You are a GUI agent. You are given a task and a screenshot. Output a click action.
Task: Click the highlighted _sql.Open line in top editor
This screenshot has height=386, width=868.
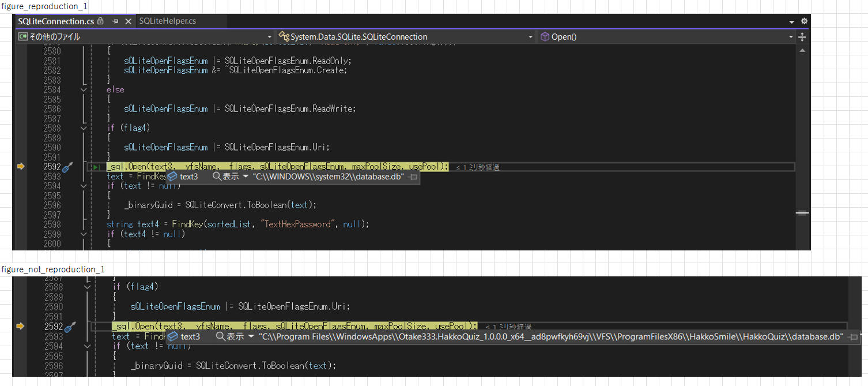(277, 167)
